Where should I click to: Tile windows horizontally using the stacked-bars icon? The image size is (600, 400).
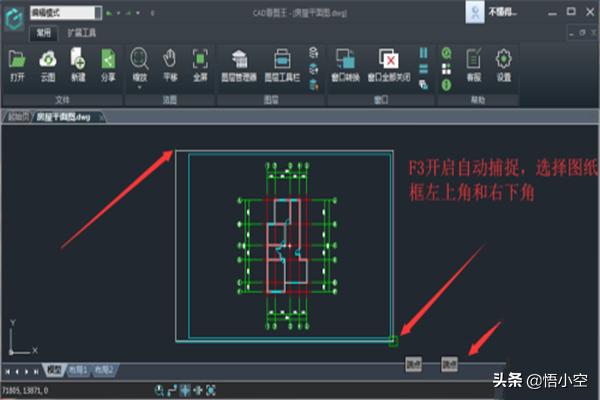[x=424, y=69]
